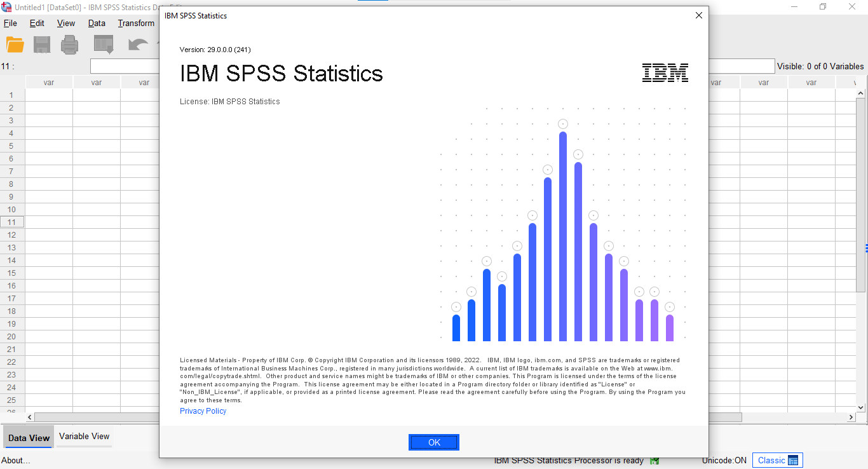Click "IBM SPSS Statistics Processor is ready" status
Viewport: 868px width, 469px height.
[x=569, y=460]
